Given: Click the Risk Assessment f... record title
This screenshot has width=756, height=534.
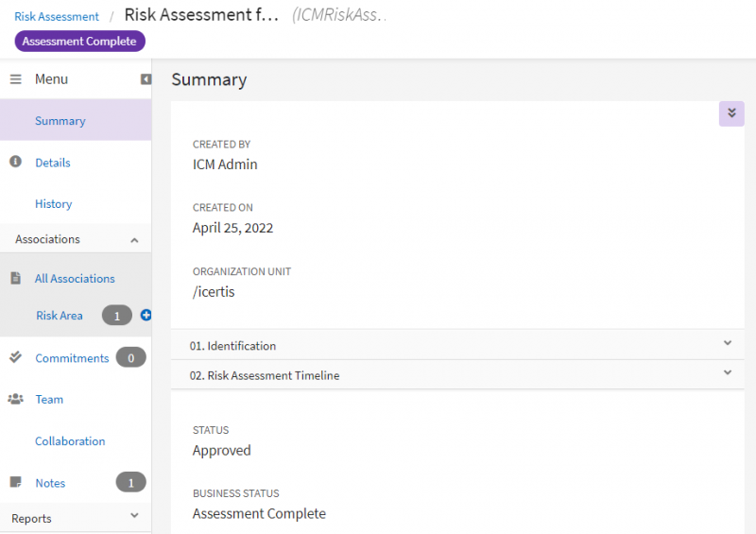Looking at the screenshot, I should [201, 15].
